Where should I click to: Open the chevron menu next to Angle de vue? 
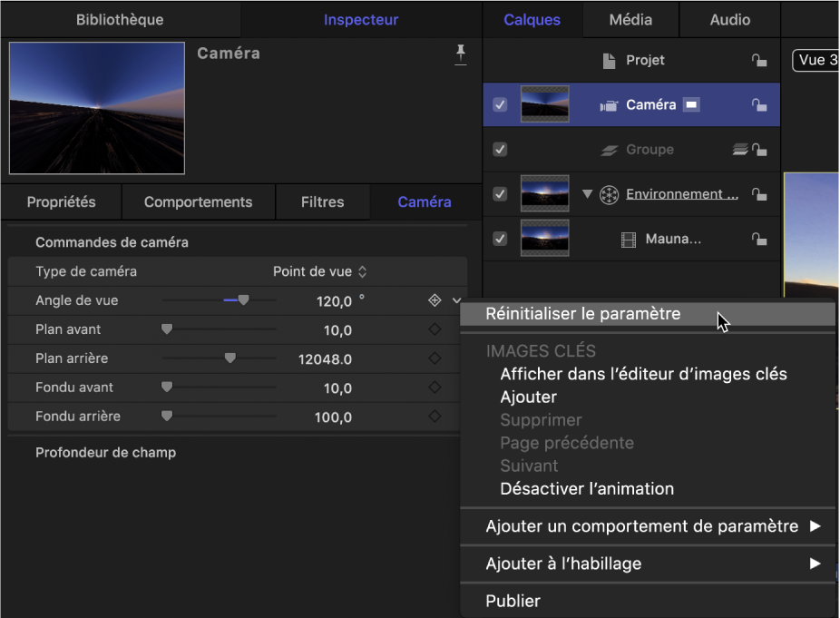458,300
